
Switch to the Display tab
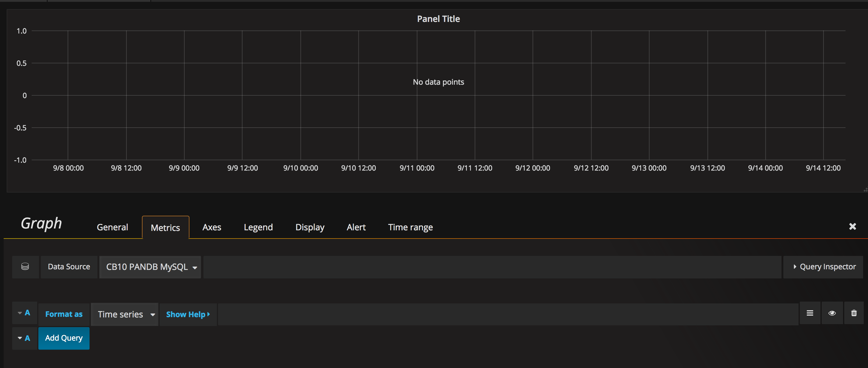310,227
